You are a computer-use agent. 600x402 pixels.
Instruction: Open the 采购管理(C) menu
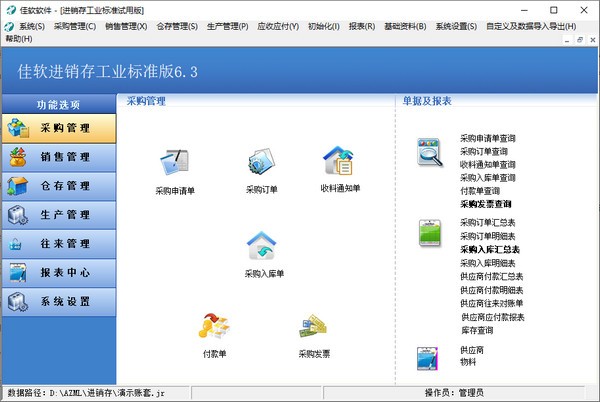point(75,26)
